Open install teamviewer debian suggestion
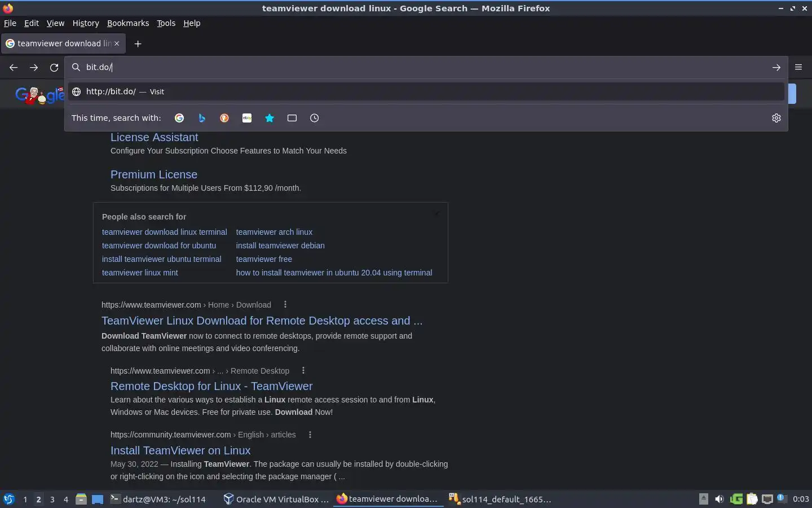Viewport: 812px width, 508px height. tap(280, 246)
